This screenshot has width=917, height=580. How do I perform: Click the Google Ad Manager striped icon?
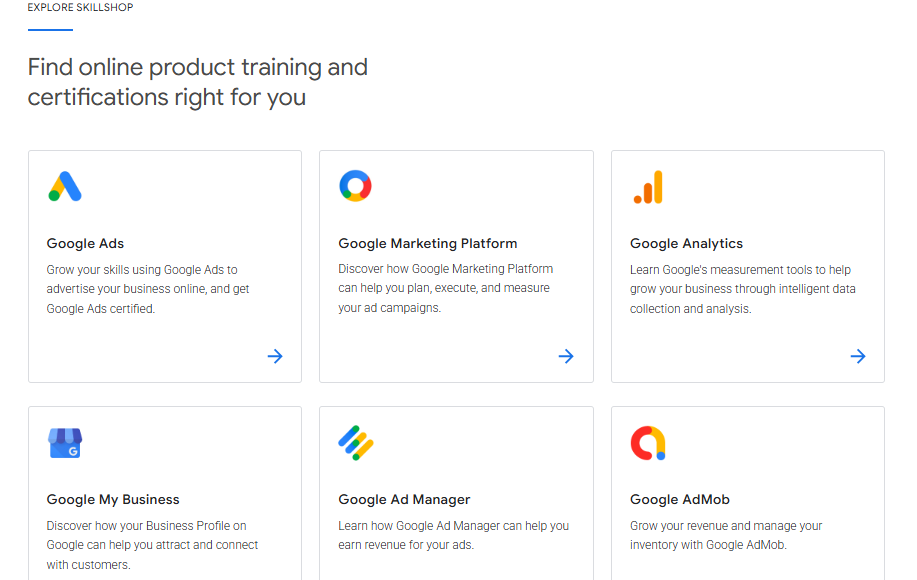click(x=355, y=442)
